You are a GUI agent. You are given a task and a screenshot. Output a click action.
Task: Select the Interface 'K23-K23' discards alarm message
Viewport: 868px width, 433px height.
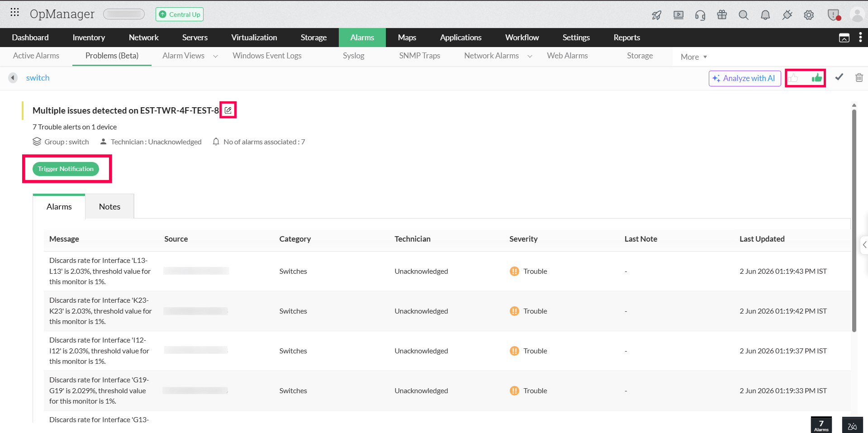click(x=100, y=311)
